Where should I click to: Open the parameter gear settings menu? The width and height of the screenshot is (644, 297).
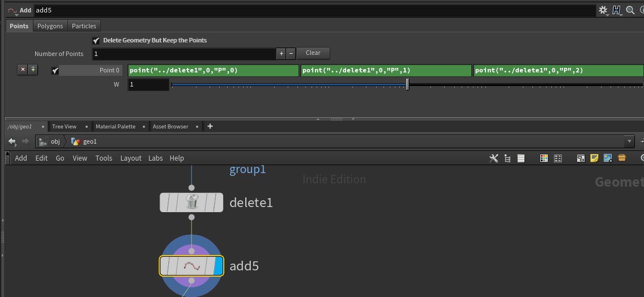[603, 10]
